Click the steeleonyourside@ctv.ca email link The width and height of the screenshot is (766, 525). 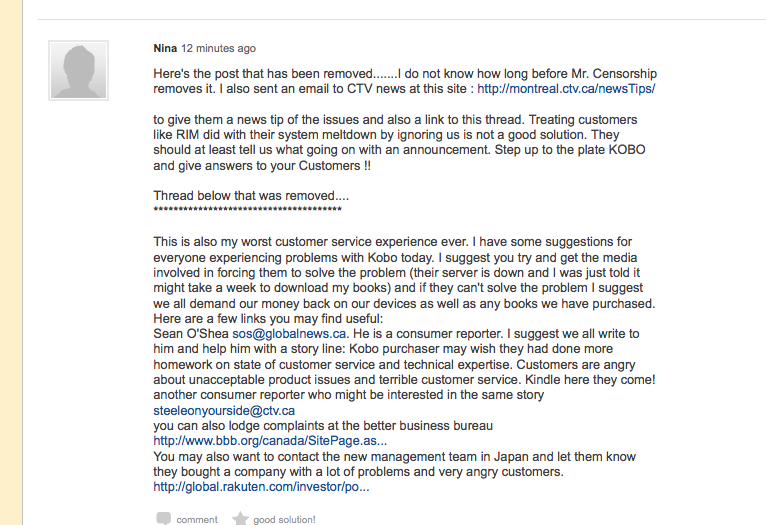point(224,410)
